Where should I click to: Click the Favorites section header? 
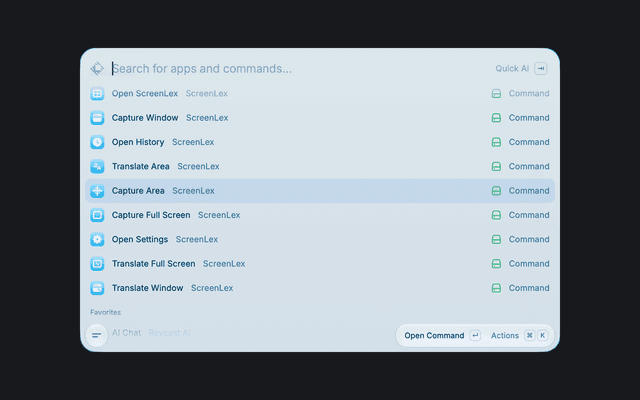(x=105, y=312)
